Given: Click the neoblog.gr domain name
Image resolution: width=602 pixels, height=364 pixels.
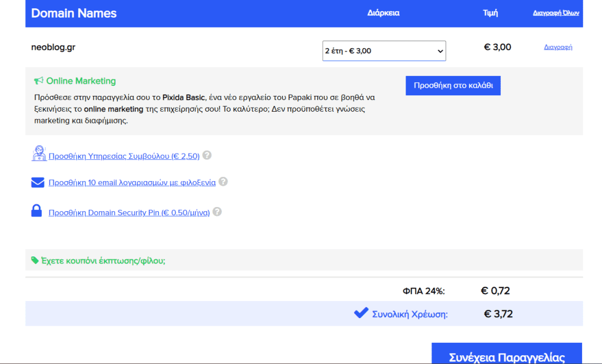Looking at the screenshot, I should (x=53, y=47).
